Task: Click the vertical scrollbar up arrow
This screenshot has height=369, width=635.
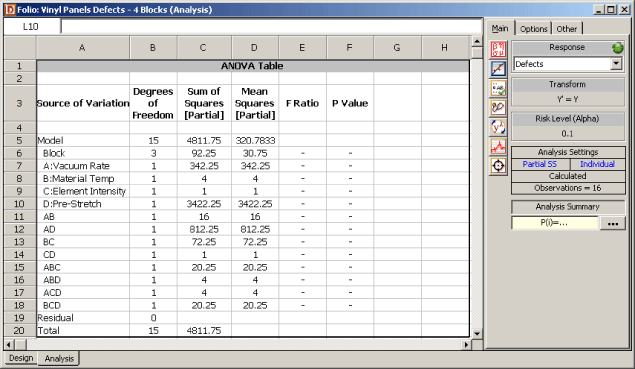Action: point(477,41)
